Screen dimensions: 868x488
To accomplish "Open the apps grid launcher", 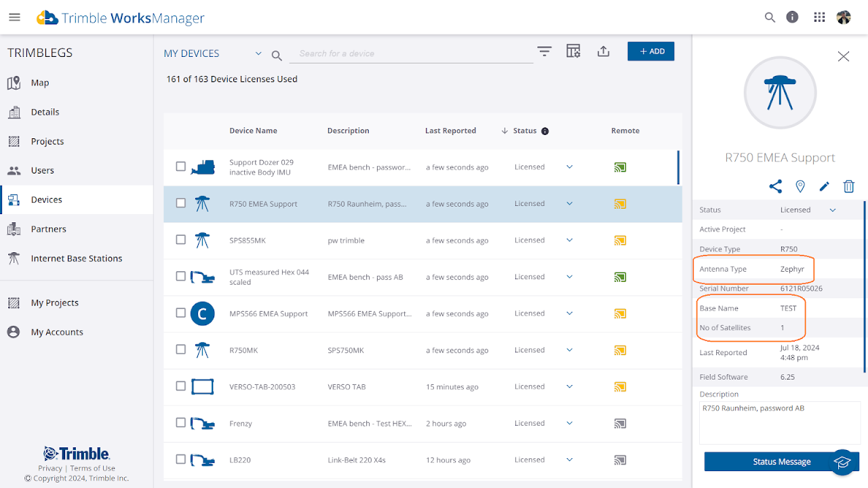I will click(819, 18).
